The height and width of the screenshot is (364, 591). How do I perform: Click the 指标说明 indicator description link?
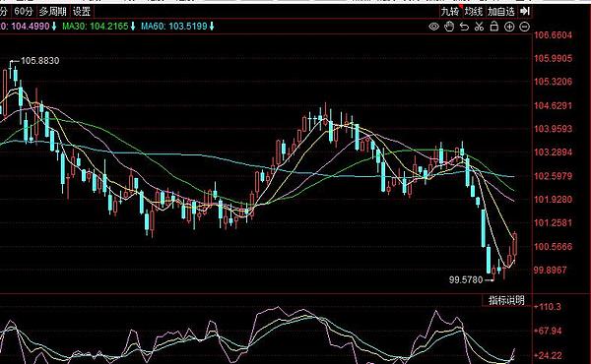pyautogui.click(x=506, y=300)
